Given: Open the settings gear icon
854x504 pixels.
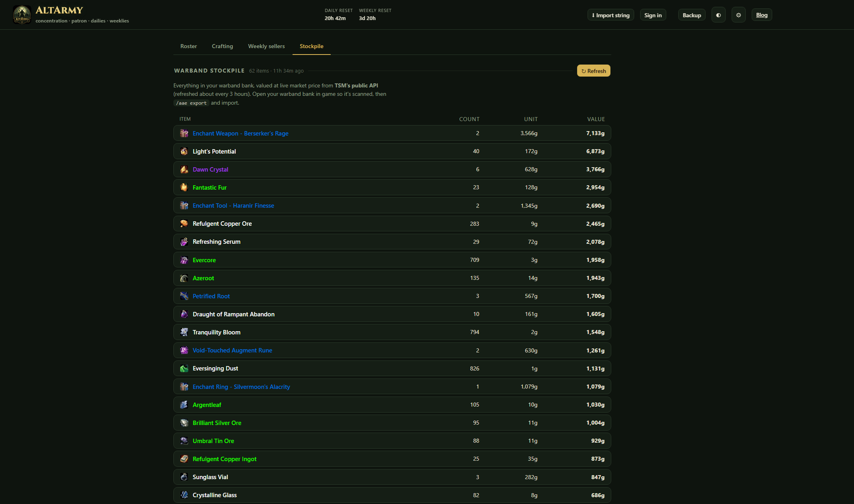Looking at the screenshot, I should (738, 15).
